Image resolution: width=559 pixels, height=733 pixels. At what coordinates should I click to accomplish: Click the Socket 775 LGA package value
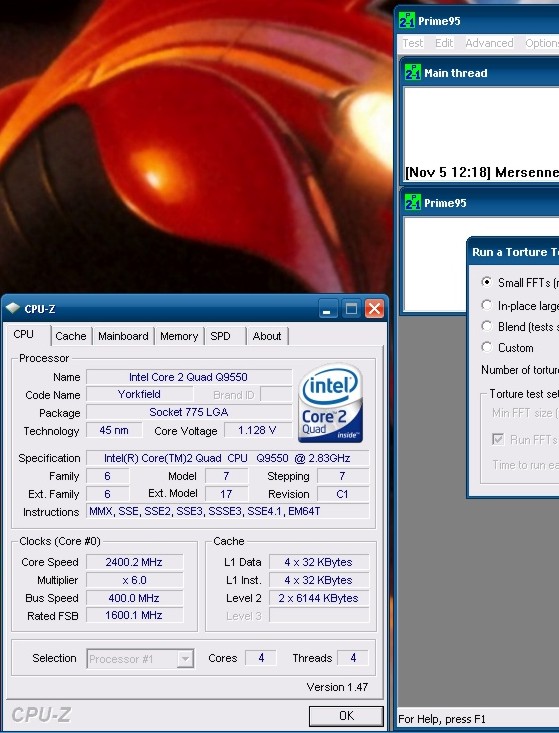click(x=189, y=412)
